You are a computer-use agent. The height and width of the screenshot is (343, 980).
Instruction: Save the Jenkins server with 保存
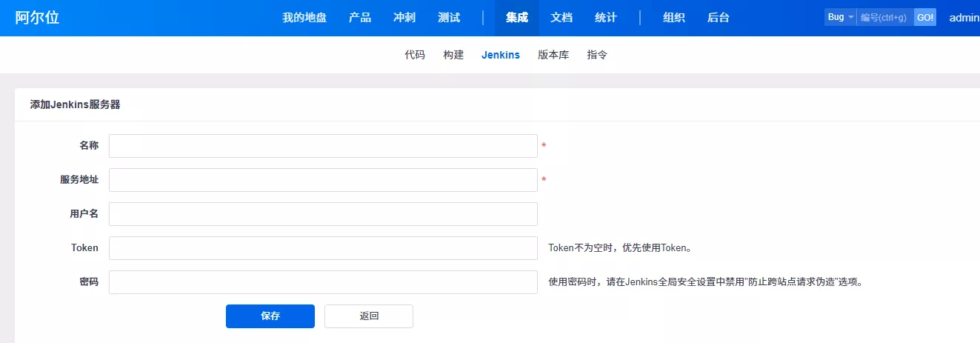(270, 316)
